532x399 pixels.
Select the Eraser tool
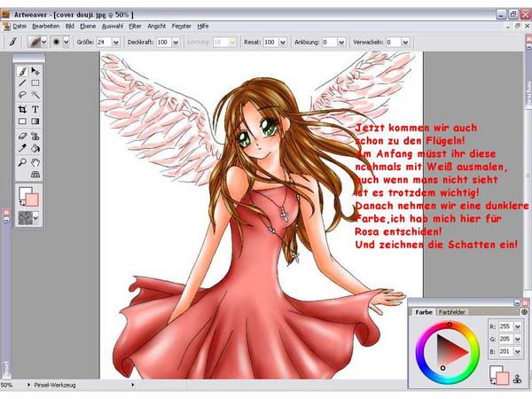click(22, 137)
